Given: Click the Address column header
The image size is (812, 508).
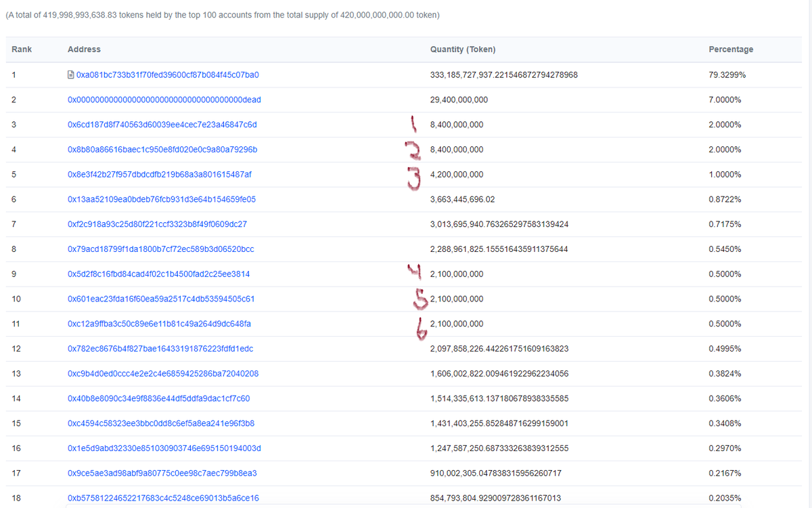Looking at the screenshot, I should click(x=84, y=49).
